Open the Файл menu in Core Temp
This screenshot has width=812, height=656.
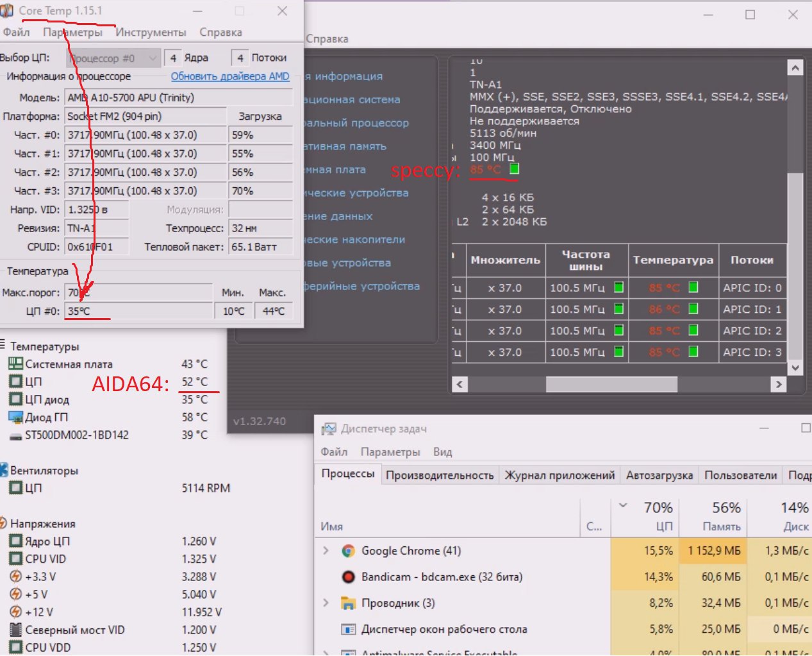tap(16, 32)
